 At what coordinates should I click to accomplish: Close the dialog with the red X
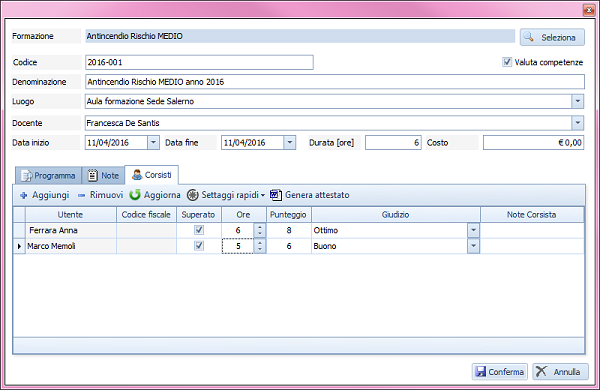pyautogui.click(x=589, y=10)
